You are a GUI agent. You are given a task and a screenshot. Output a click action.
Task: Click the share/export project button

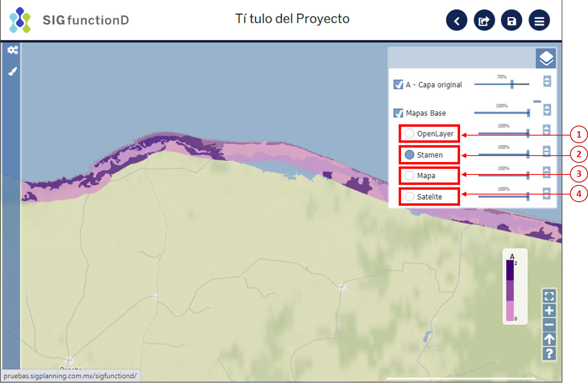484,20
